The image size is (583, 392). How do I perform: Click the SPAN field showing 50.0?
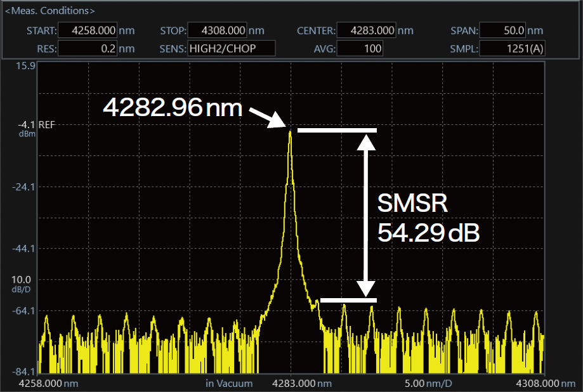tap(502, 30)
